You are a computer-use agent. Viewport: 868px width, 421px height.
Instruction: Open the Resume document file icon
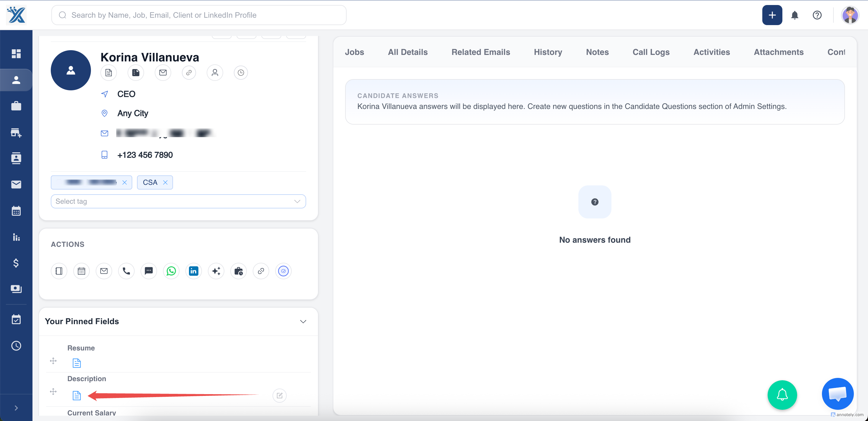pos(77,363)
